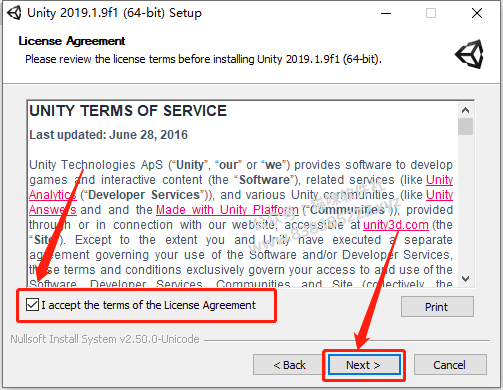
Task: Uncheck I accept the terms of License Agreement
Action: 32,305
